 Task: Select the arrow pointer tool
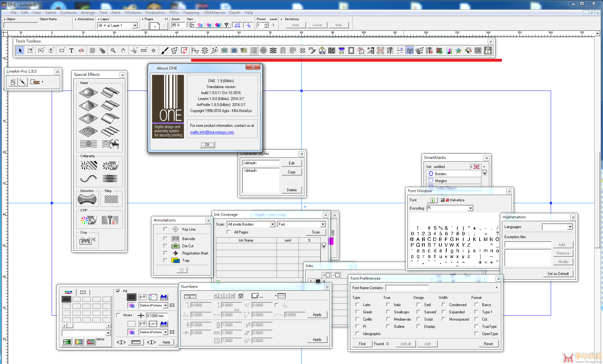[20, 50]
